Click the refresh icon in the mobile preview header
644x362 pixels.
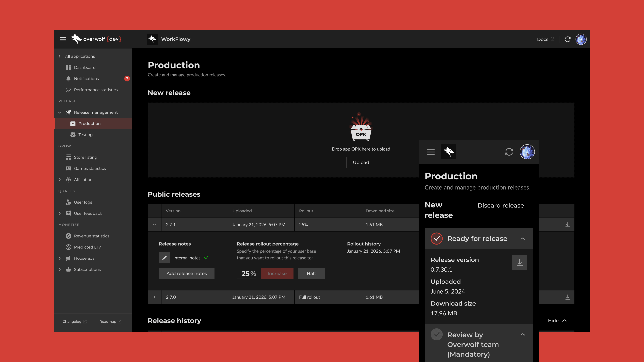[509, 152]
